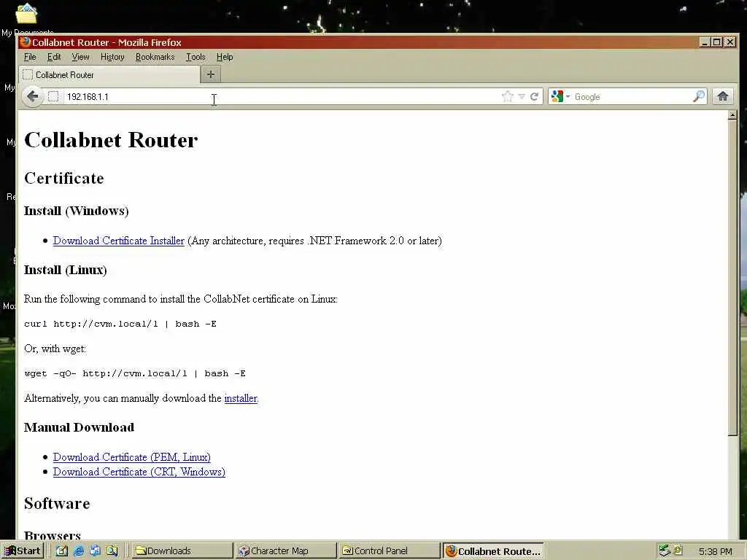Click the Download Certificate Installer link

tap(119, 241)
